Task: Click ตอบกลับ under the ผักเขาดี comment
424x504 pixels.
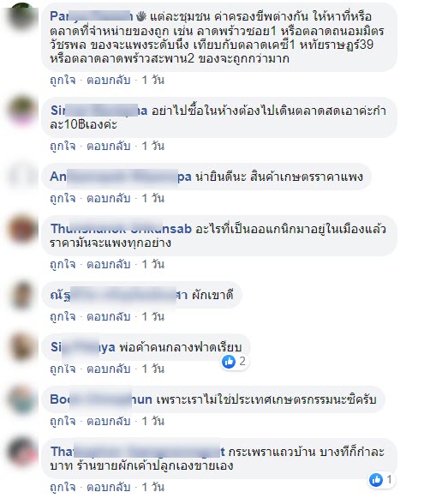Action: click(x=109, y=316)
